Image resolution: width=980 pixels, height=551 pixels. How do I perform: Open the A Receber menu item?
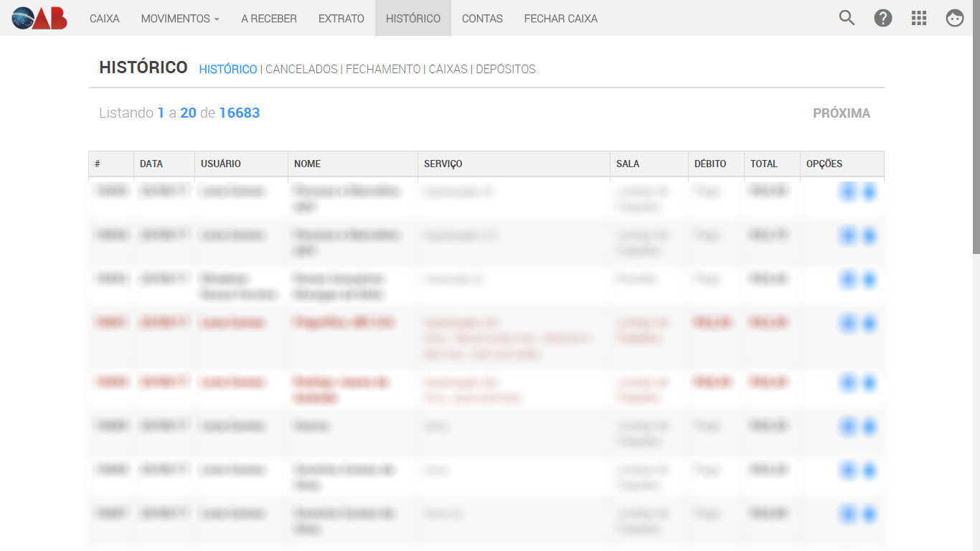click(269, 19)
